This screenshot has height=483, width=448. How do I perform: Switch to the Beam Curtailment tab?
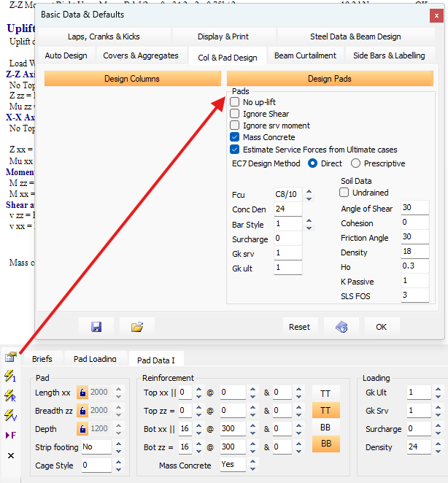[x=305, y=55]
